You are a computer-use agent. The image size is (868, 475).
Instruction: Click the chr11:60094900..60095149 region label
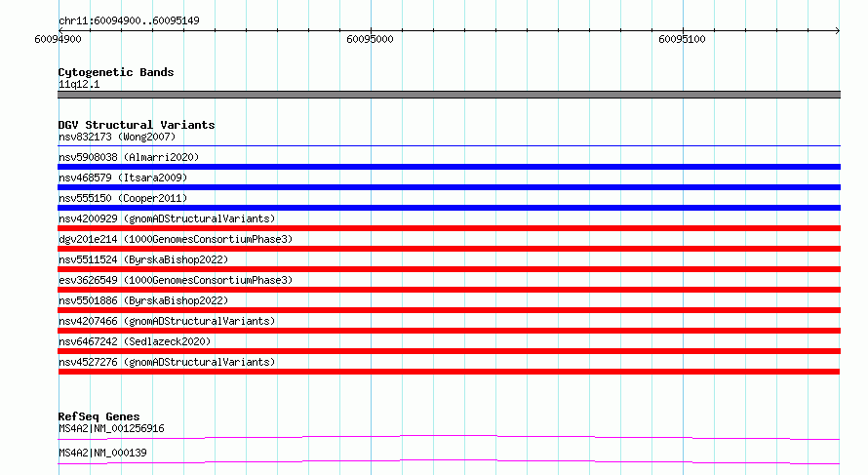(x=129, y=20)
